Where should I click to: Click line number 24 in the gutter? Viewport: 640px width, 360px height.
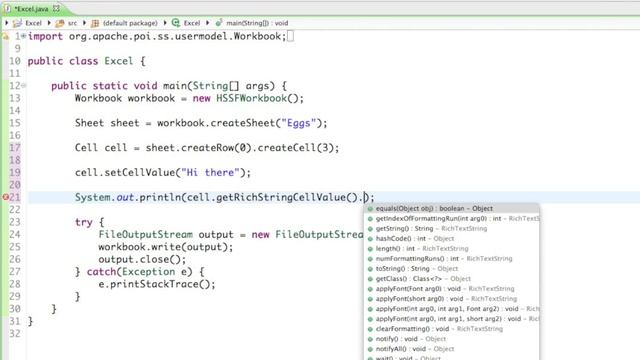click(x=15, y=234)
